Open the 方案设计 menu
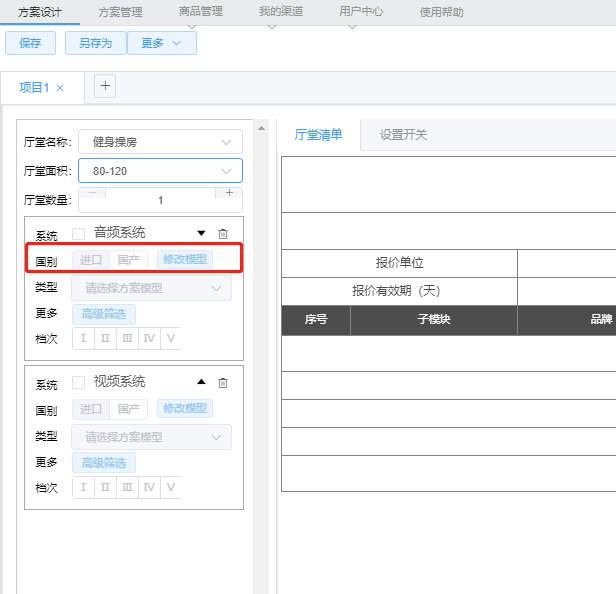The width and height of the screenshot is (616, 594). [40, 12]
